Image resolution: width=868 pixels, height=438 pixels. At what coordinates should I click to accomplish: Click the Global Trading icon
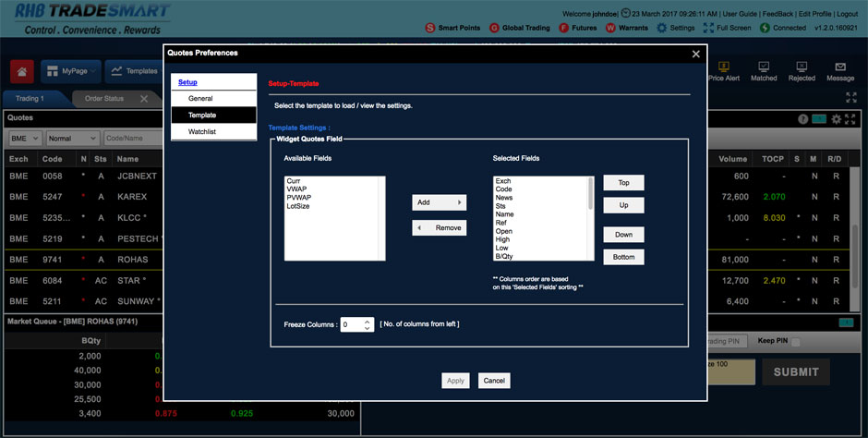(495, 28)
